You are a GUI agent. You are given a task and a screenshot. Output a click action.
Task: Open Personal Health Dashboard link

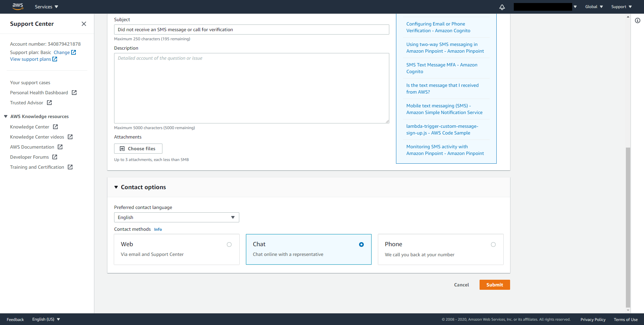[x=39, y=93]
